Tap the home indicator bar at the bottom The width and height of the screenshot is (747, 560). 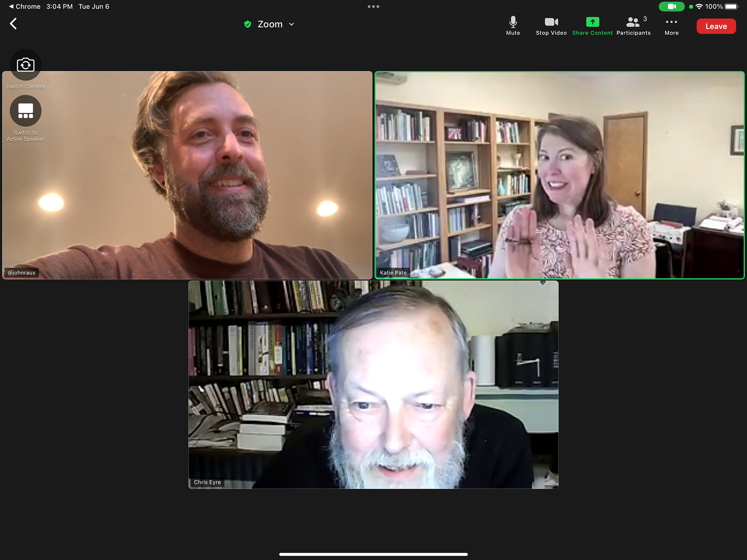click(x=373, y=554)
